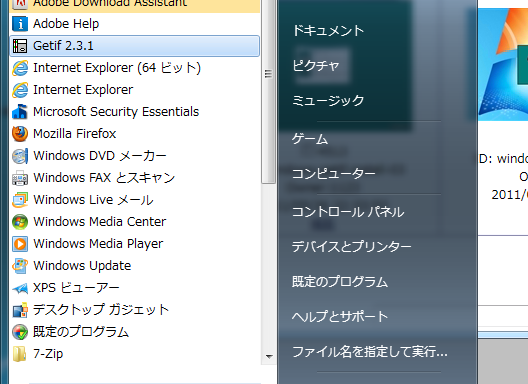Open Windows DVD メーカー icon
The width and height of the screenshot is (528, 384).
[20, 156]
